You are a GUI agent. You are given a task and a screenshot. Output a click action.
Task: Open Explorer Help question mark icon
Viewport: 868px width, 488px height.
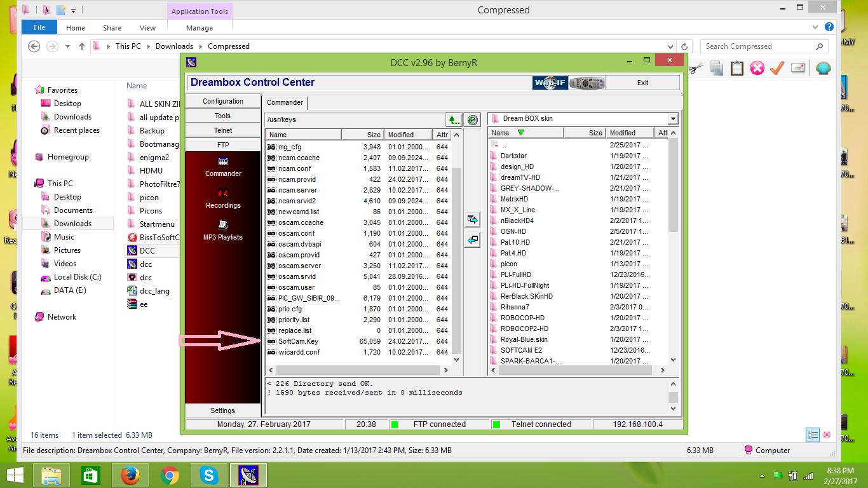[x=829, y=27]
